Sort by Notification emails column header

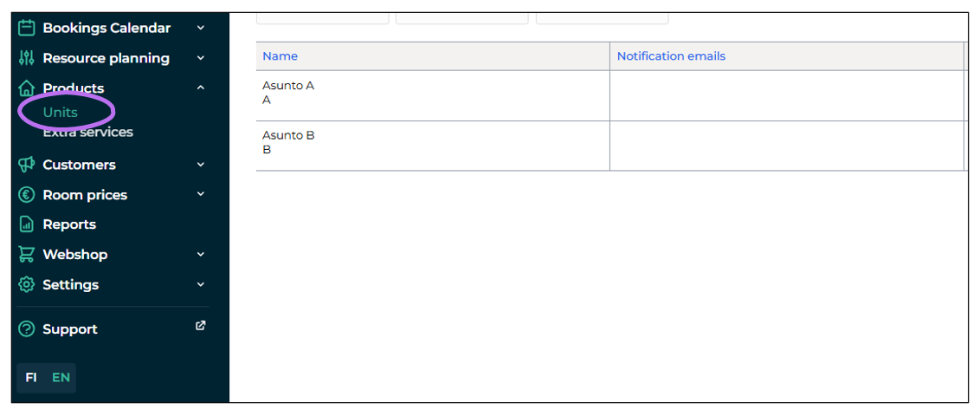point(671,56)
